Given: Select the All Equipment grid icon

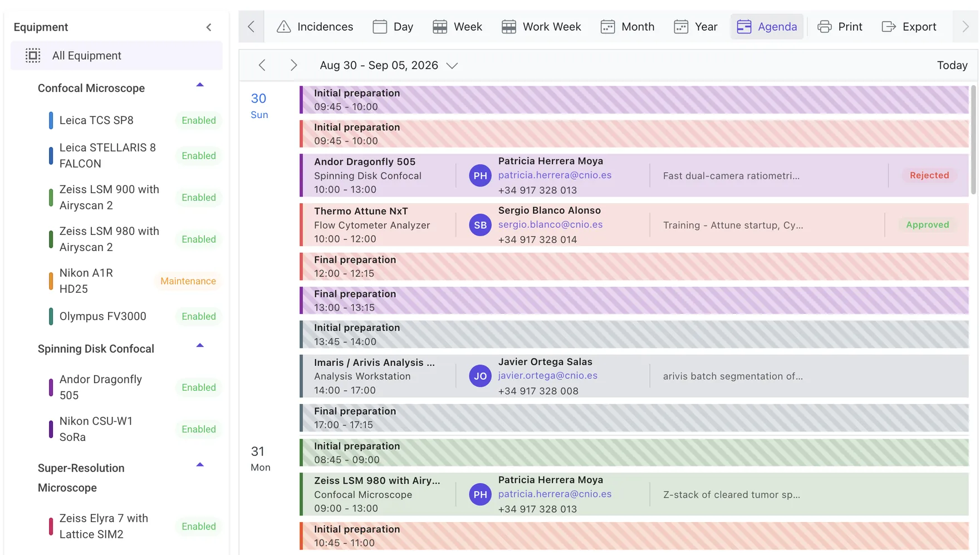Looking at the screenshot, I should coord(33,56).
